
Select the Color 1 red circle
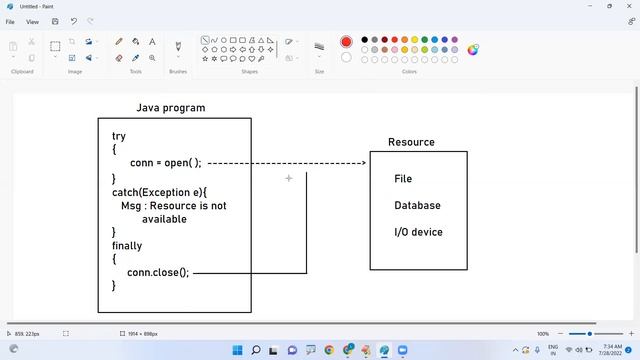[x=346, y=42]
